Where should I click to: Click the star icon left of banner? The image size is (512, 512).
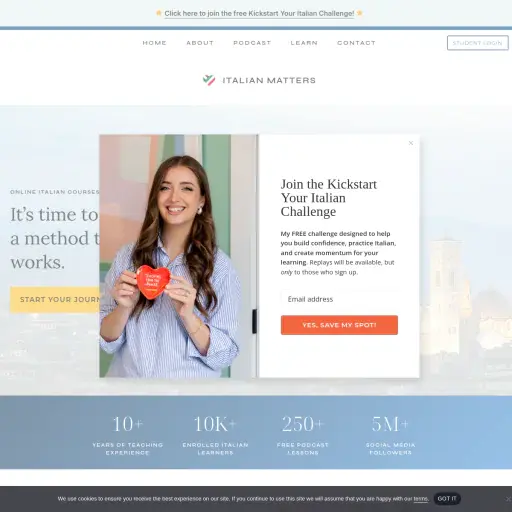pos(159,13)
